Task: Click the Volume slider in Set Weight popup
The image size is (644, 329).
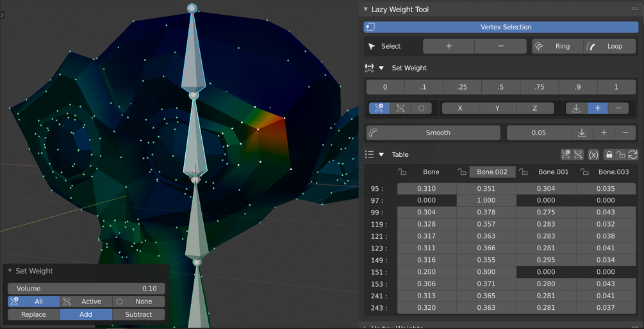Action: point(87,289)
